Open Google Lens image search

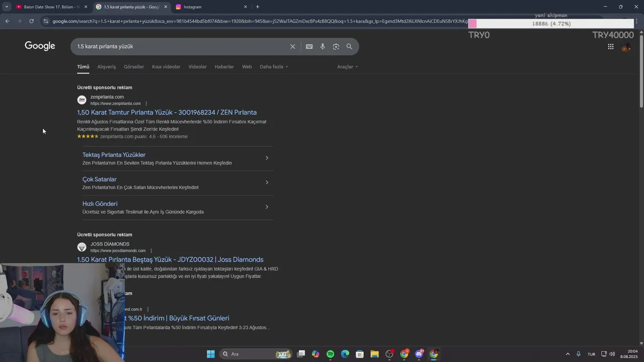(336, 46)
